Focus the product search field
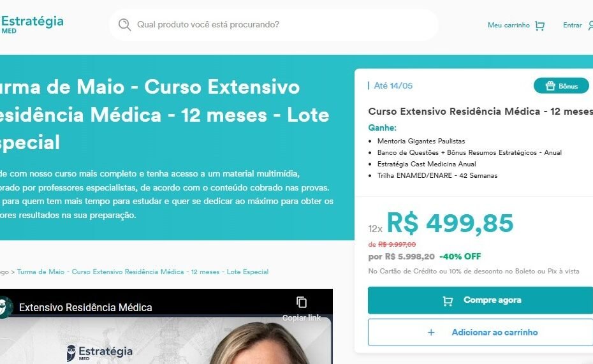The height and width of the screenshot is (364, 593). pos(273,25)
